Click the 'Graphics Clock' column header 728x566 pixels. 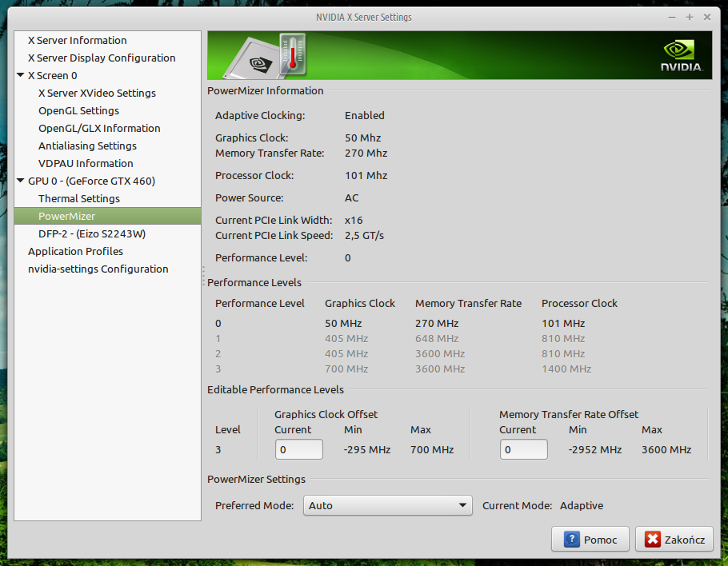click(360, 304)
